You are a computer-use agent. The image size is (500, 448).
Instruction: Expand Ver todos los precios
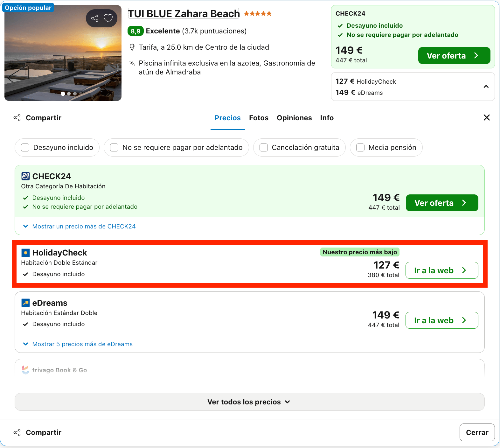click(249, 402)
